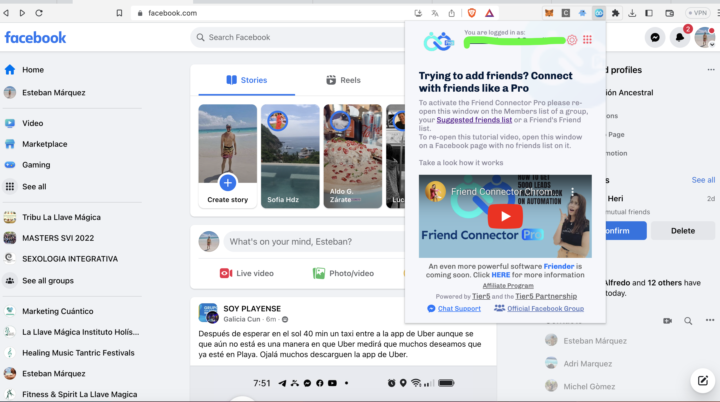Click the Create story plus button

pos(228,183)
